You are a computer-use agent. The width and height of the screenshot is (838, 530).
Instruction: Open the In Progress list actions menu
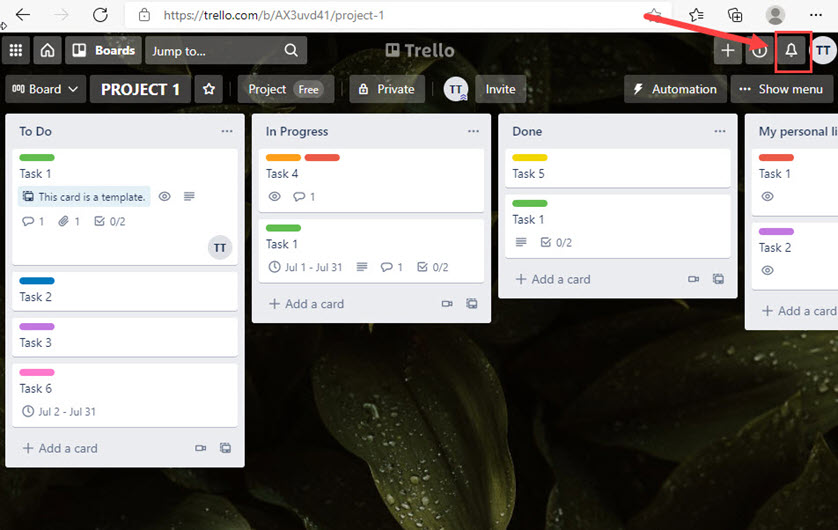[x=474, y=131]
